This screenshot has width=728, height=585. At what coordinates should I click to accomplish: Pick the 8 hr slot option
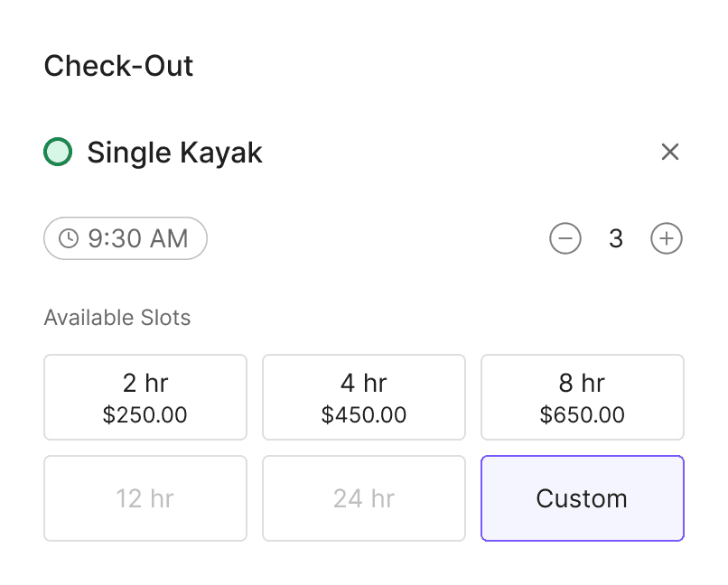click(583, 397)
